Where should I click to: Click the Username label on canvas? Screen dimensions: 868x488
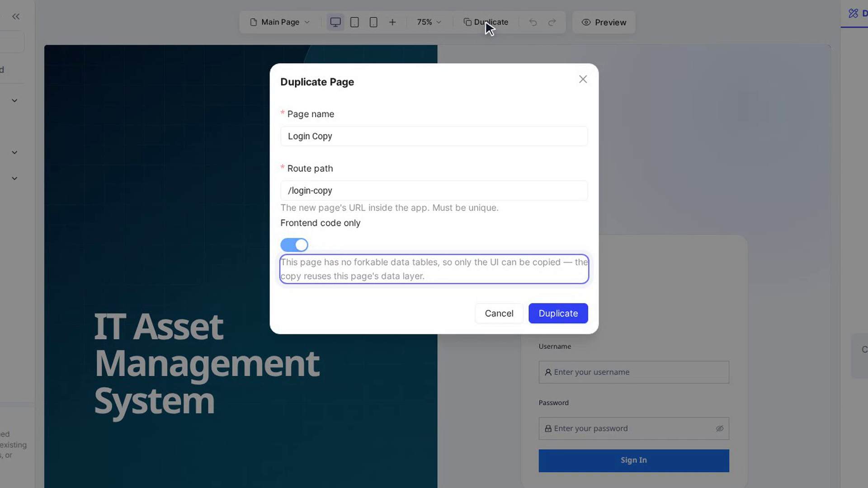point(555,347)
